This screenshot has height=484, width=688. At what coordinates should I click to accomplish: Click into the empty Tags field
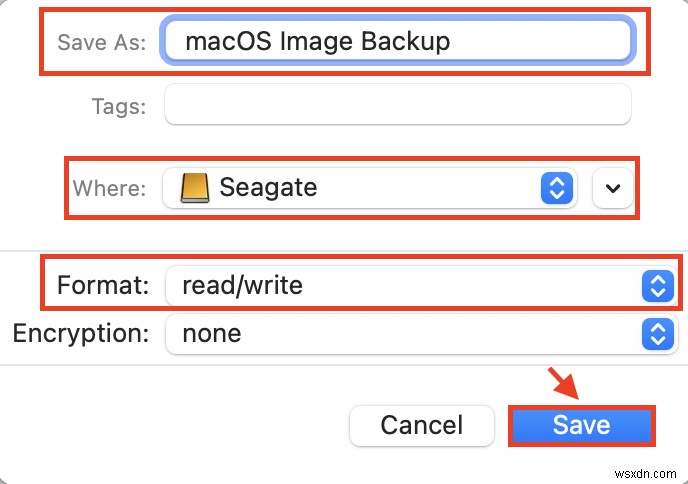click(x=398, y=105)
